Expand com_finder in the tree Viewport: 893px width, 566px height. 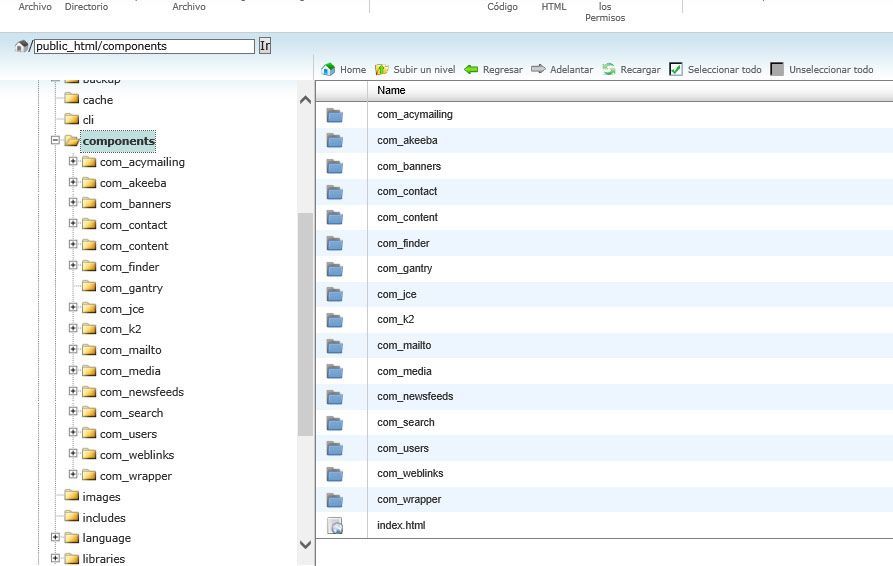click(73, 266)
